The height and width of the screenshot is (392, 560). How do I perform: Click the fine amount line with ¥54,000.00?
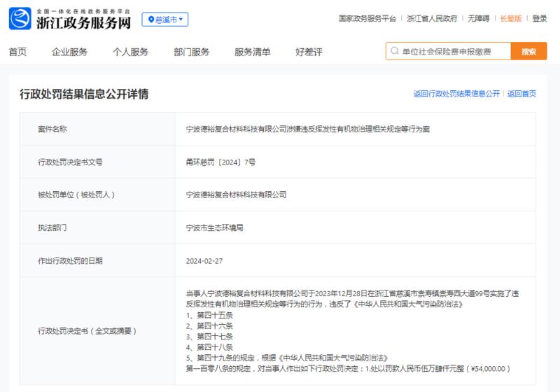click(x=348, y=369)
